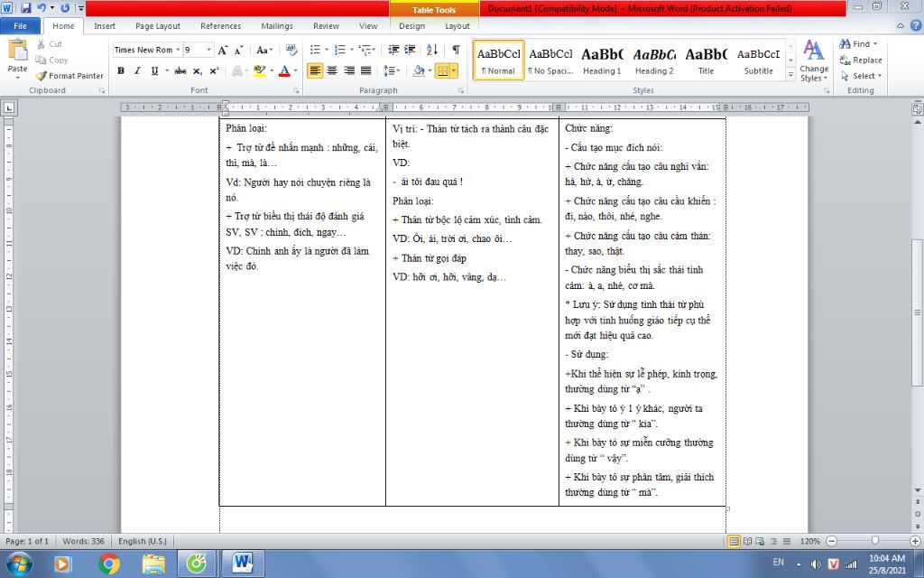Click the text highlight color button
The height and width of the screenshot is (578, 924).
click(x=260, y=70)
